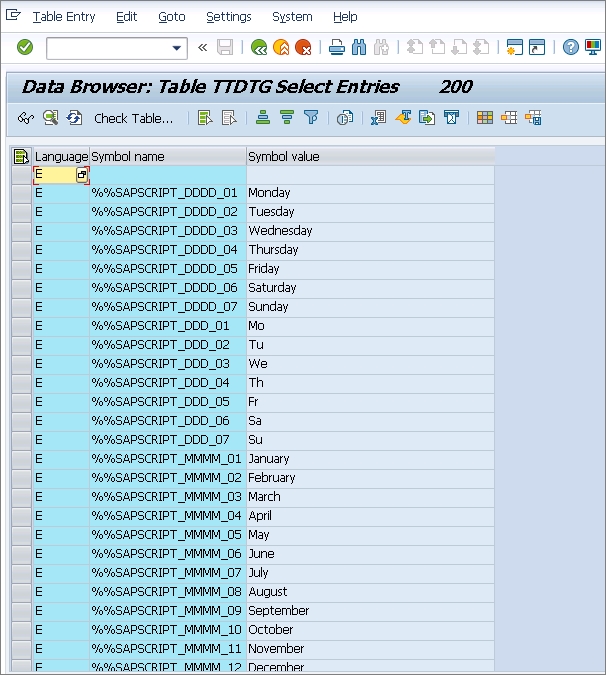Image resolution: width=606 pixels, height=675 pixels.
Task: Open the Edit menu
Action: point(127,17)
